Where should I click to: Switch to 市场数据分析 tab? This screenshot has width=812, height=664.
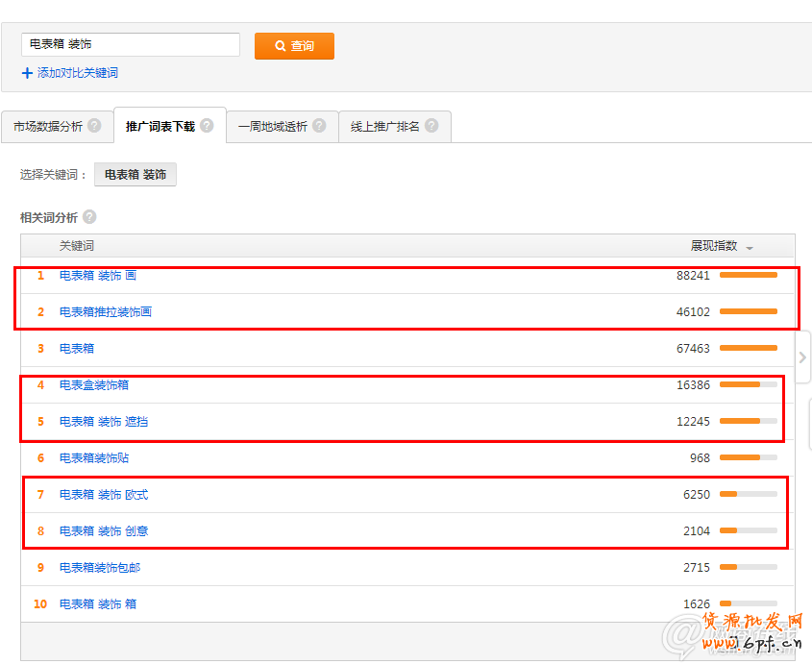(48, 127)
